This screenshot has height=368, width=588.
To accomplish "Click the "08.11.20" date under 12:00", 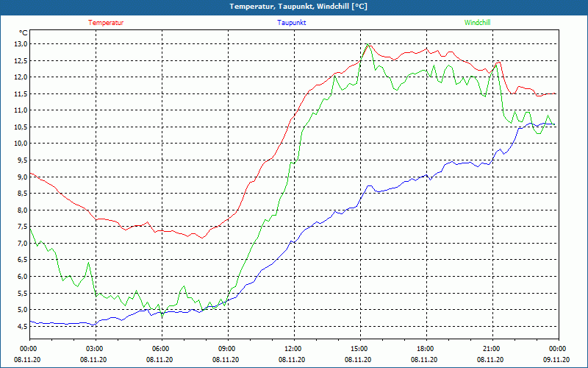I will click(292, 359).
